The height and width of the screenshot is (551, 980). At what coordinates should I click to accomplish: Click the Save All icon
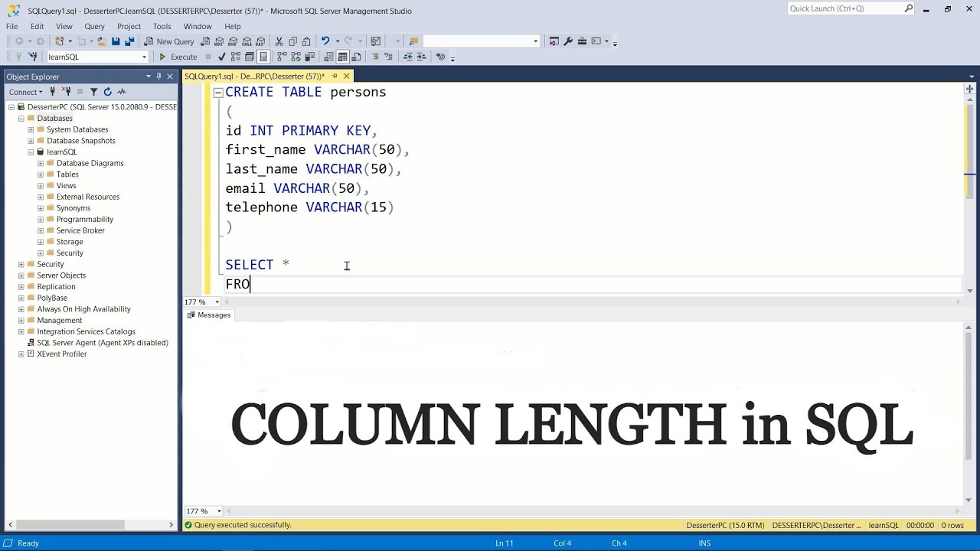tap(129, 41)
